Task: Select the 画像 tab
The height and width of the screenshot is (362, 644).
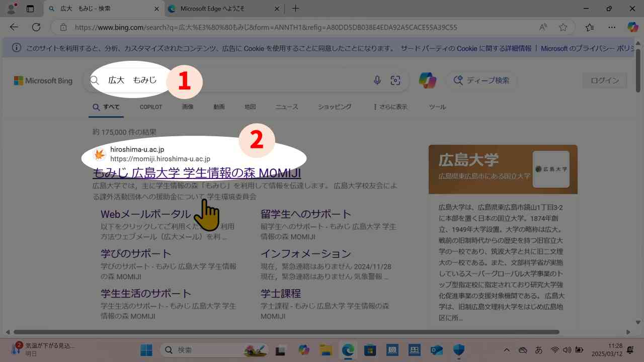Action: click(x=188, y=107)
